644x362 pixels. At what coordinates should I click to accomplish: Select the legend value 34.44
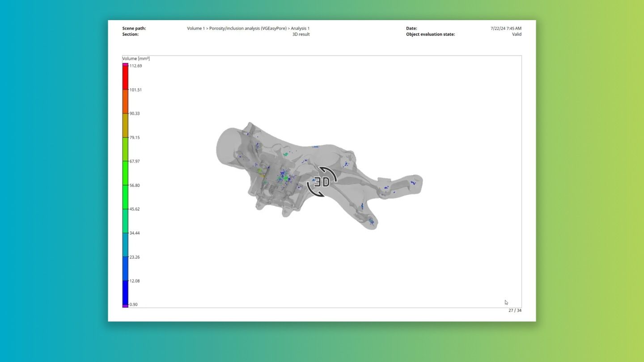pos(135,233)
